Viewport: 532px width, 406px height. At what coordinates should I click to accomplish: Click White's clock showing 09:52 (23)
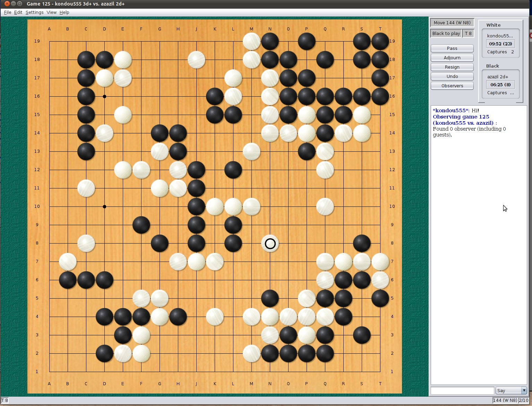pos(500,44)
